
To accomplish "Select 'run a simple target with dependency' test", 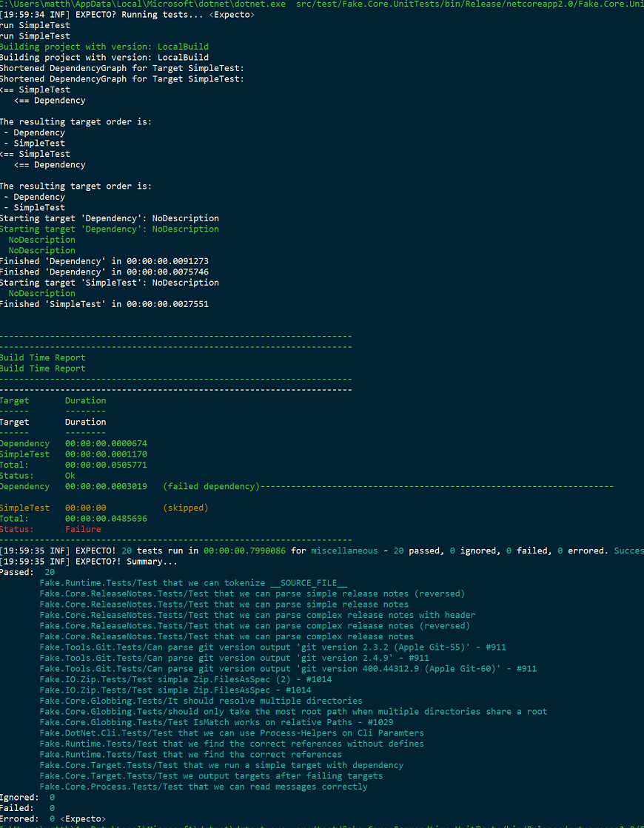I will 221,765.
